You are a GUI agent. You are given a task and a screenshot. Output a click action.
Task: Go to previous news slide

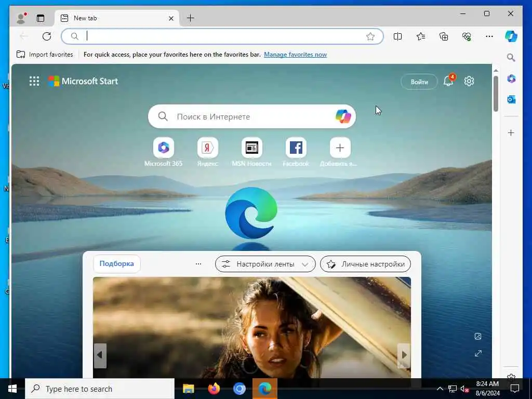[100, 355]
